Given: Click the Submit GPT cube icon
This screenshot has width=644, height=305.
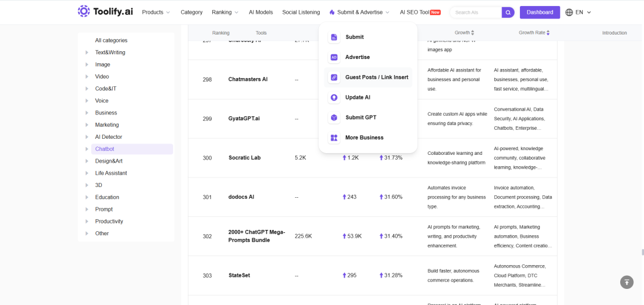Looking at the screenshot, I should [334, 117].
